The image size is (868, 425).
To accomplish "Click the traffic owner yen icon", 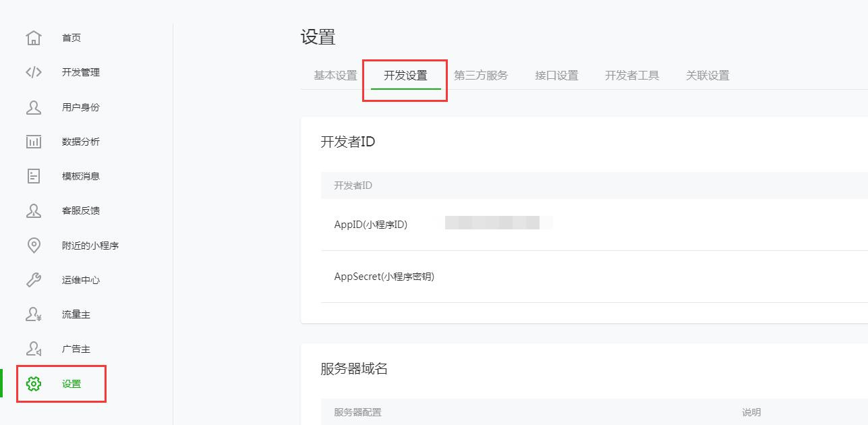I will (33, 314).
